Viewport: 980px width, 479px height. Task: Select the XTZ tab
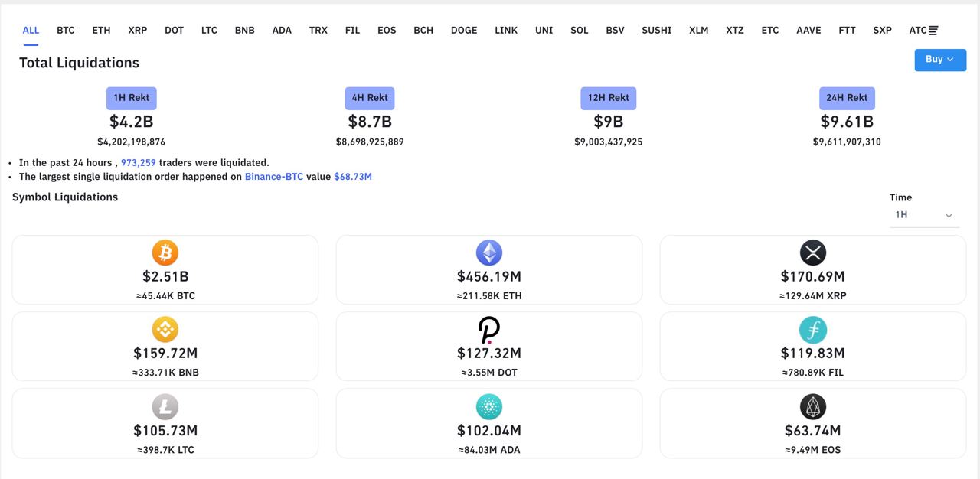click(x=735, y=31)
